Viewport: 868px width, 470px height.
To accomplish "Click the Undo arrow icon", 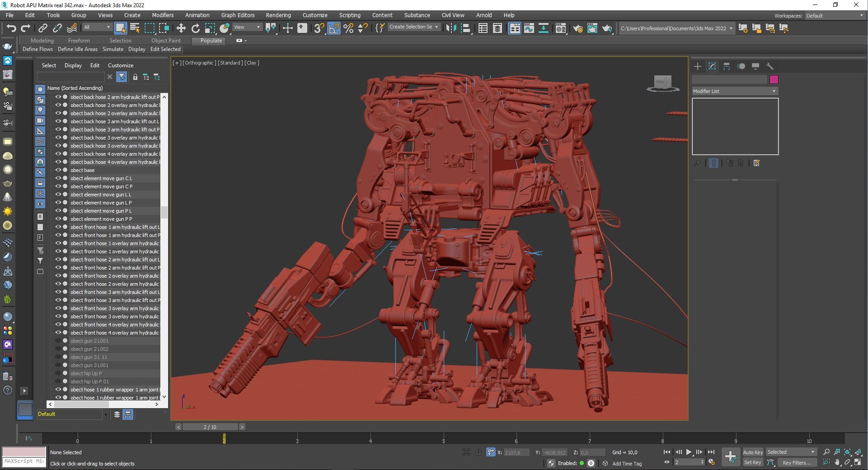I will pos(11,28).
